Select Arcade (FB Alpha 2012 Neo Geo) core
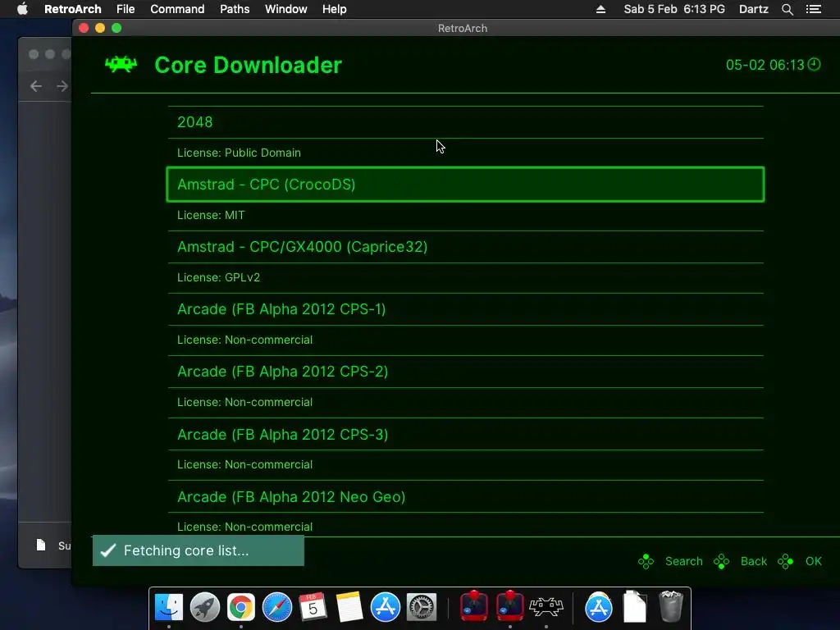 tap(466, 496)
